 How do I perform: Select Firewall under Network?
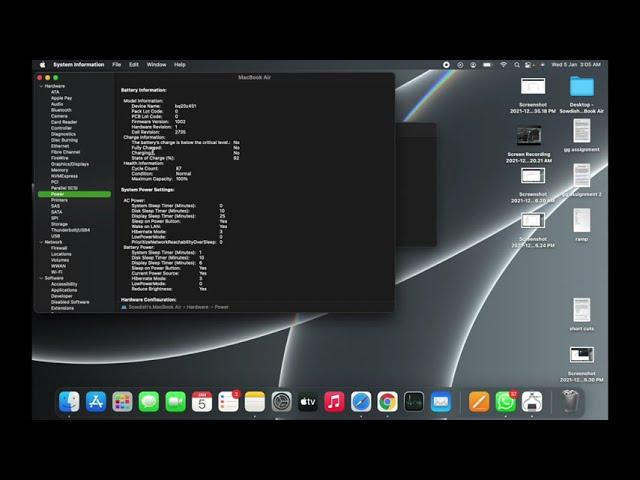pos(59,248)
